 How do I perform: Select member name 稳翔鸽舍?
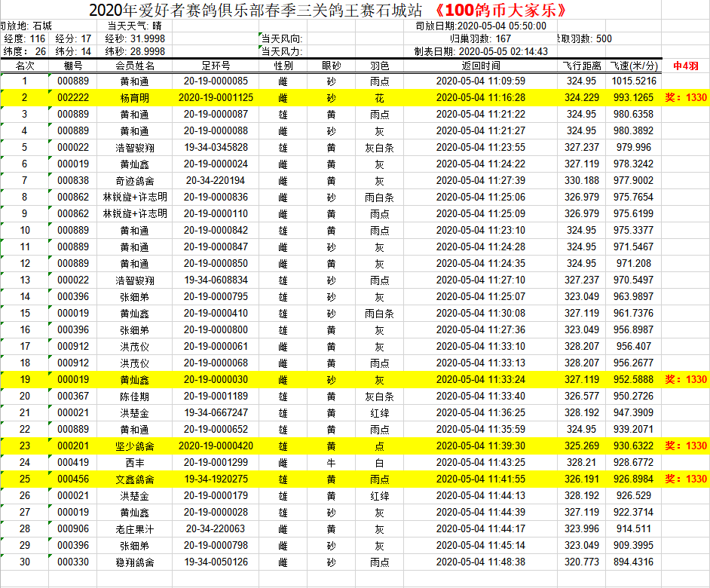(x=135, y=562)
